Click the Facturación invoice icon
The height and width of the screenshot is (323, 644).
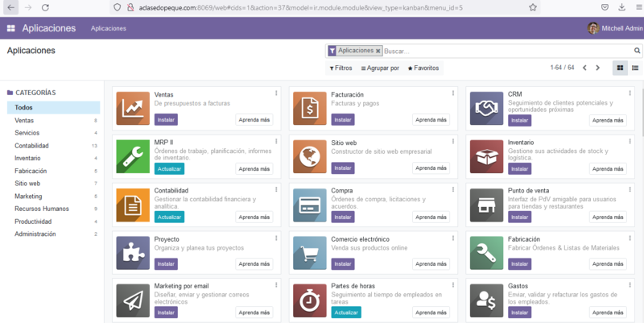(x=310, y=109)
